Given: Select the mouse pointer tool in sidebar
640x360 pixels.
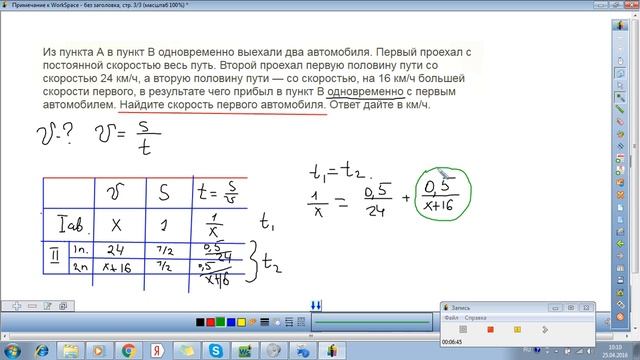Looking at the screenshot, I should click(620, 61).
